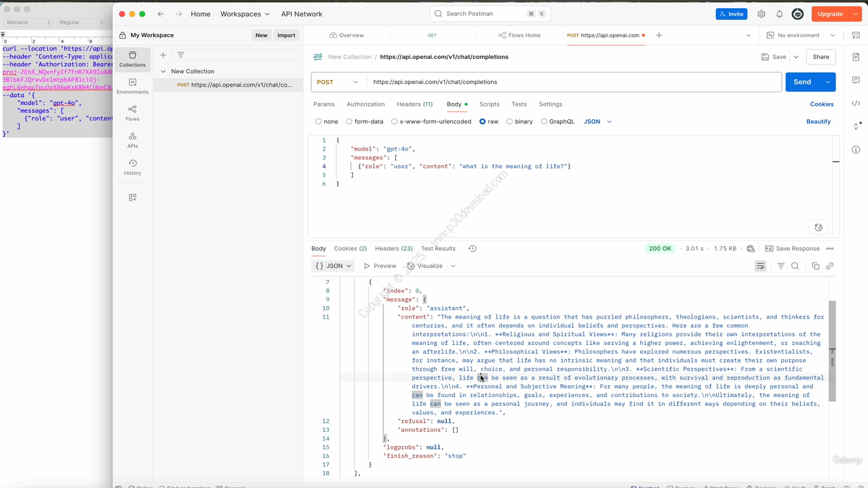The height and width of the screenshot is (488, 868).
Task: Open response Cookies (2) tab
Action: 350,249
